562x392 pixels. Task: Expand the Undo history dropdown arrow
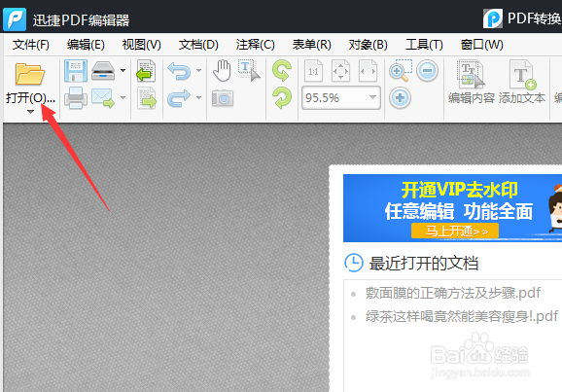(198, 70)
